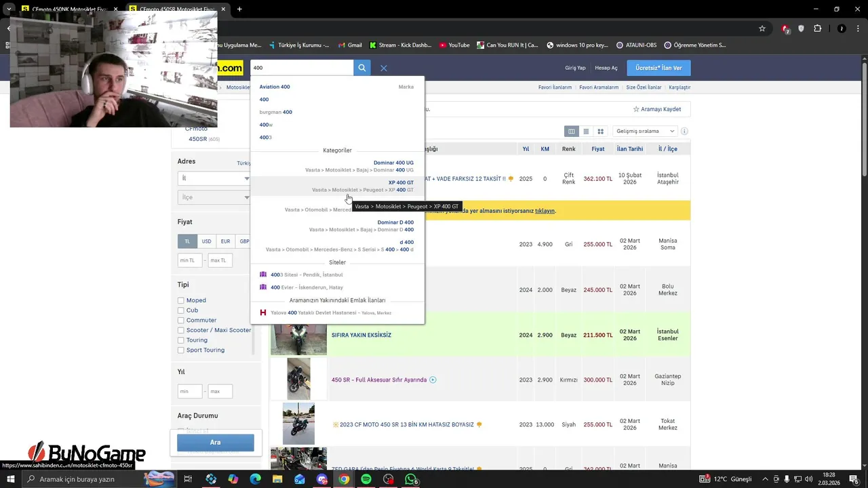Open WhatsApp from the taskbar
This screenshot has width=868, height=488.
coord(410,479)
